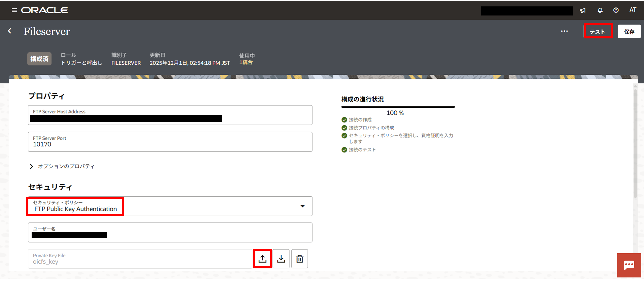Image resolution: width=644 pixels, height=300 pixels.
Task: Click the 構成済 status badge
Action: click(x=39, y=59)
